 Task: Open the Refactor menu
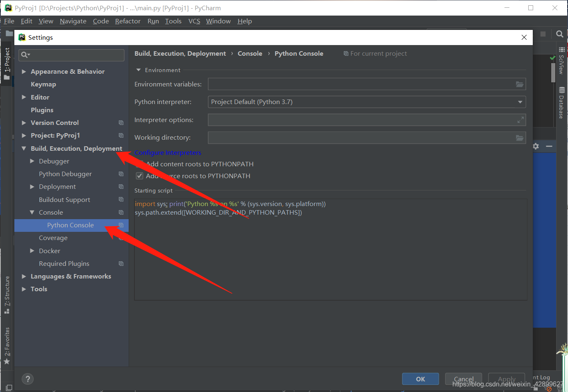(x=128, y=21)
